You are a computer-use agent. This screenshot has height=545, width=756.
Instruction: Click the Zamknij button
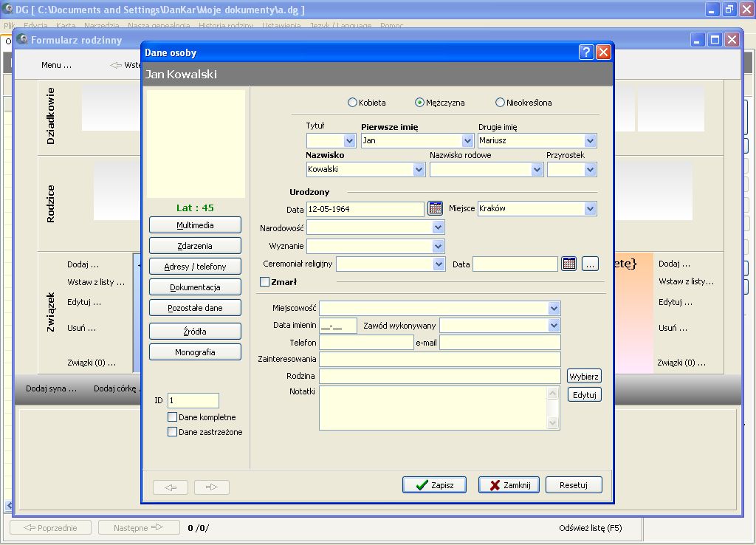[509, 484]
